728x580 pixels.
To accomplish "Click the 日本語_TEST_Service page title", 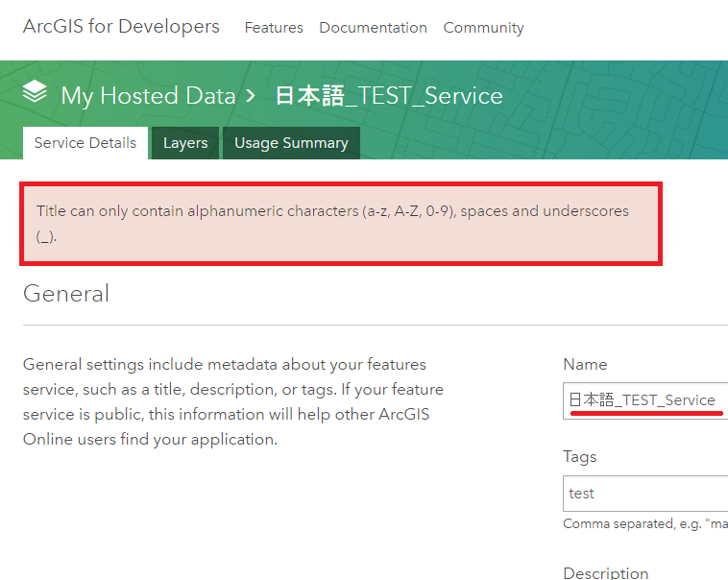I will 389,96.
